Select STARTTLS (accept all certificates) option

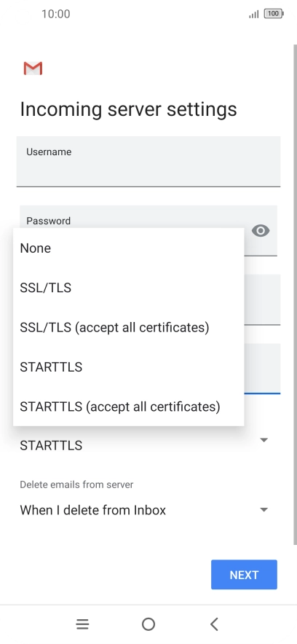point(129,407)
